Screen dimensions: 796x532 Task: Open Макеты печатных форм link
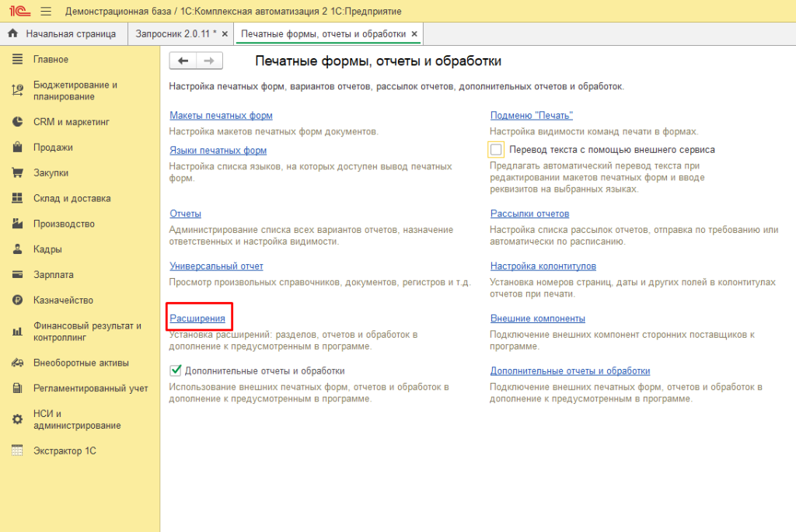coord(221,116)
